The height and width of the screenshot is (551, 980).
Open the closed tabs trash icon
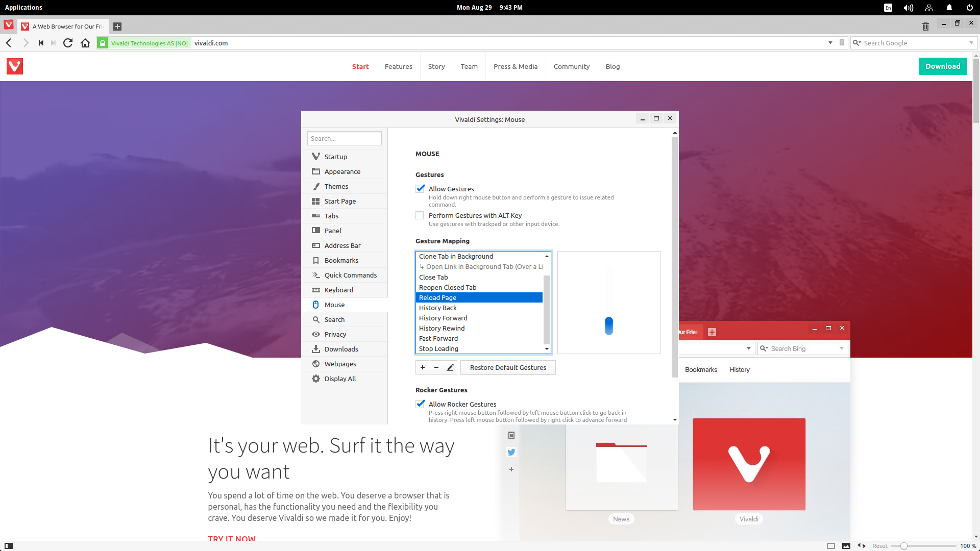tap(925, 27)
